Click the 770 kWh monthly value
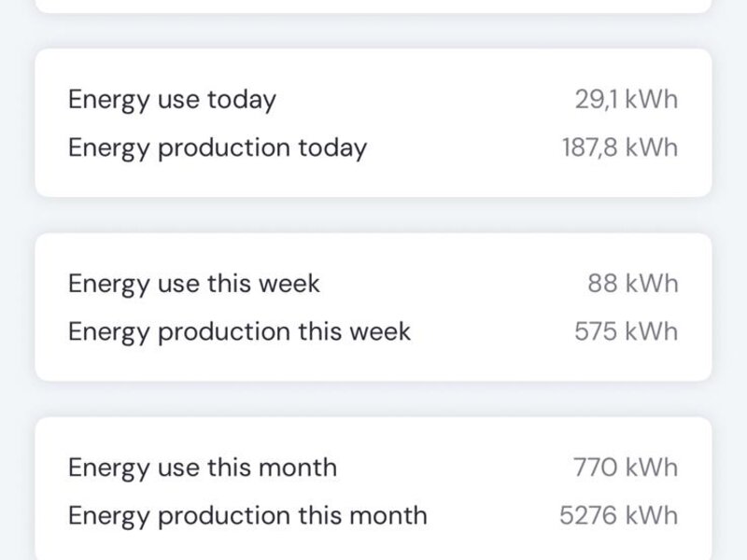This screenshot has width=747, height=560. pyautogui.click(x=626, y=467)
